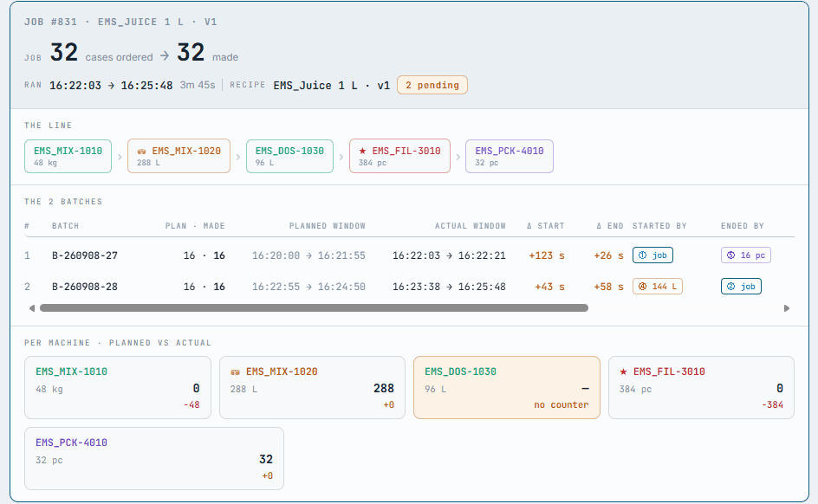Screen dimensions: 818x504
Task: Click the circled icon in batch 2's job badge
Action: click(x=730, y=286)
